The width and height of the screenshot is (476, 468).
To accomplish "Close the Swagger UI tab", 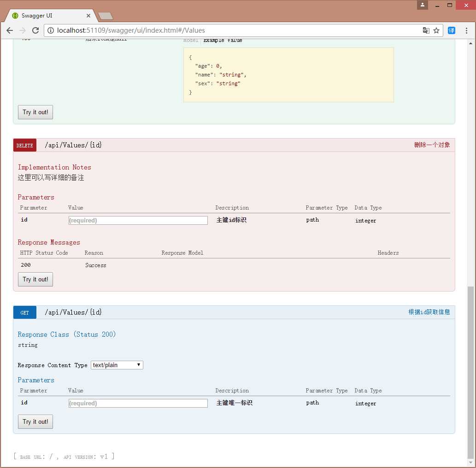I will pos(88,16).
